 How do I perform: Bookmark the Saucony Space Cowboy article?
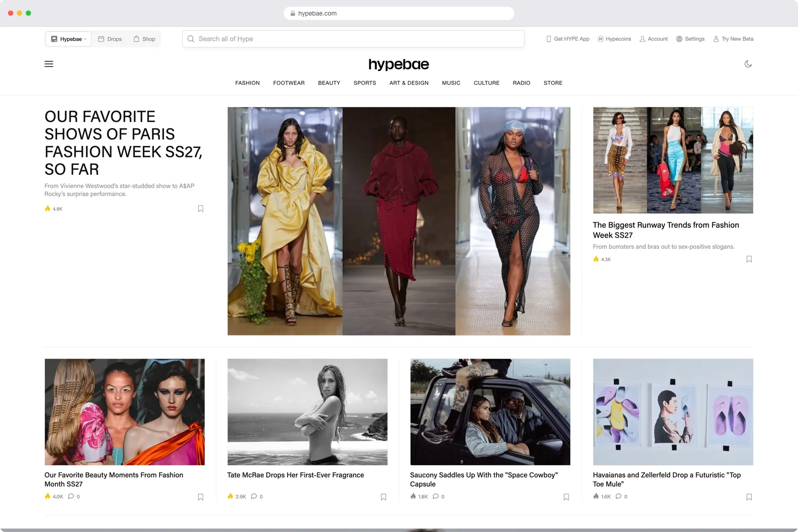tap(566, 497)
